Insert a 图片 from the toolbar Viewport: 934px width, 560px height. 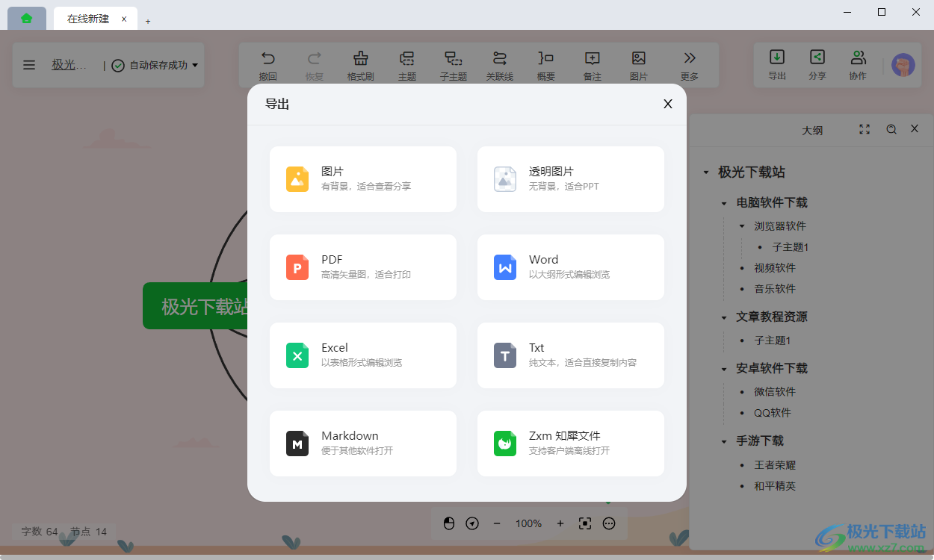pyautogui.click(x=639, y=65)
